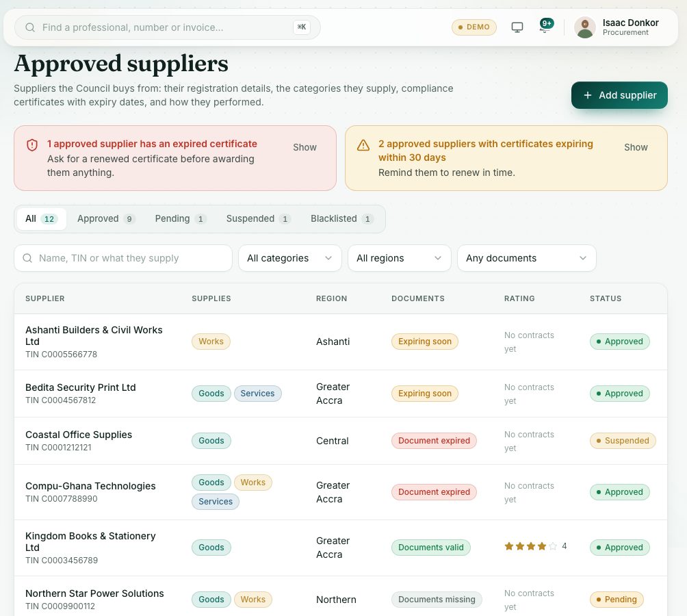This screenshot has height=616, width=687.
Task: Click the SUPPLIES column header
Action: click(x=211, y=298)
